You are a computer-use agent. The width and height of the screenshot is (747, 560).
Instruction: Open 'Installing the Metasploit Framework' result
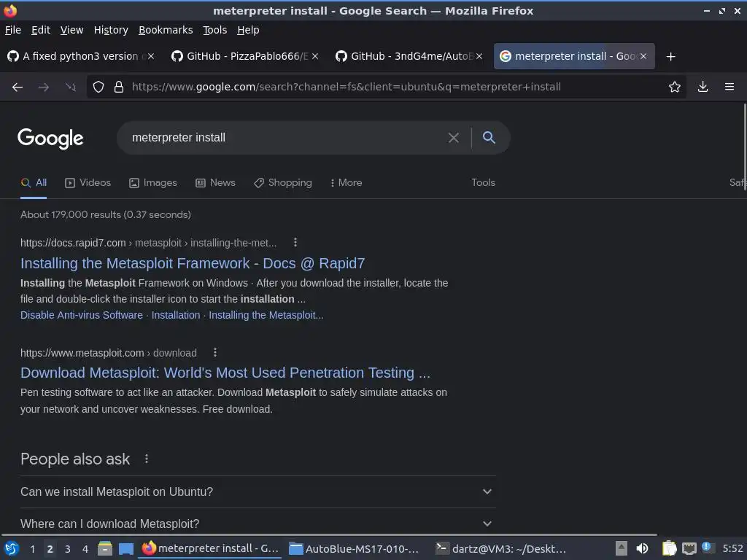(x=193, y=263)
